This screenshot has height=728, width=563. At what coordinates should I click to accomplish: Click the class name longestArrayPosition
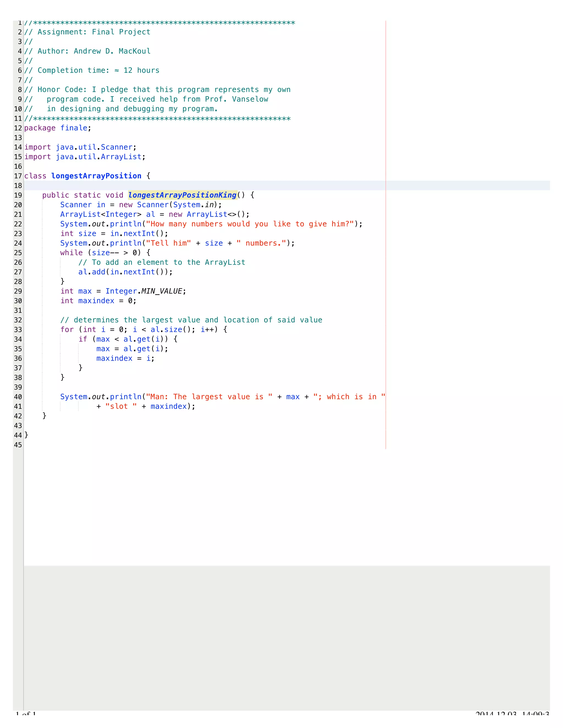click(x=96, y=176)
